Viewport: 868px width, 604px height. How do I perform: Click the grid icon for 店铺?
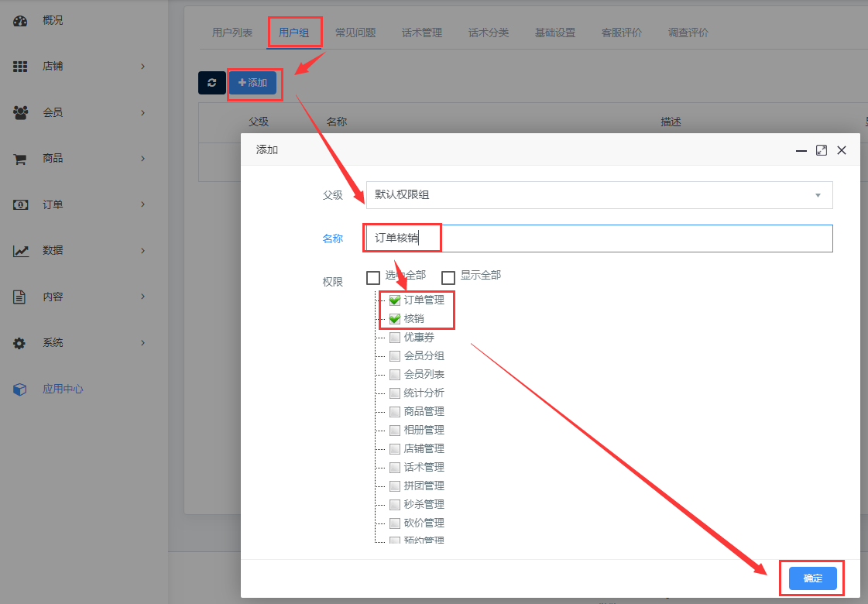(x=20, y=67)
